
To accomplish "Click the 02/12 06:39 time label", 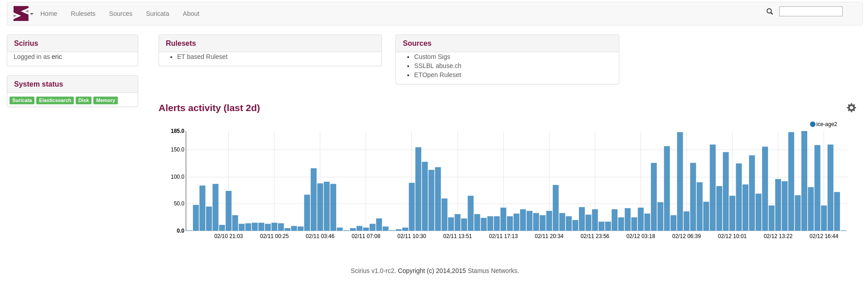I will pos(686,236).
